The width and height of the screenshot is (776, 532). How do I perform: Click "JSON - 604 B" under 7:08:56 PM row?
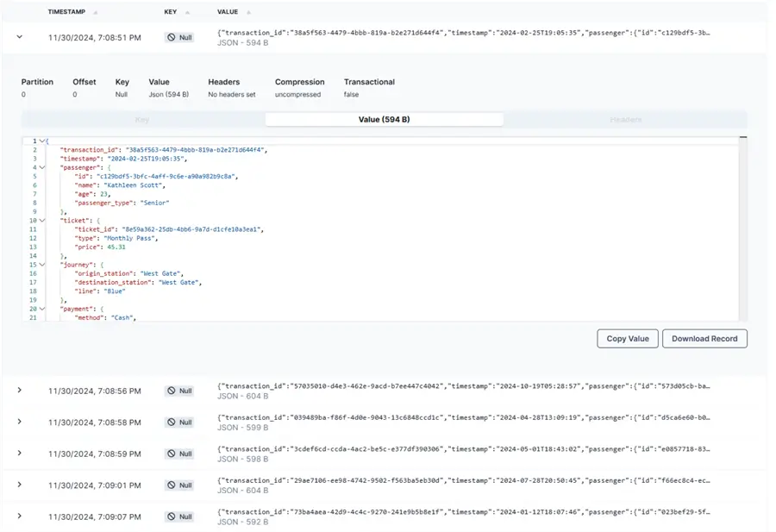point(242,397)
